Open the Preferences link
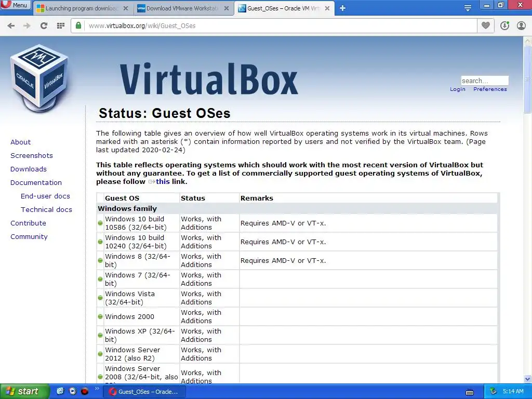The width and height of the screenshot is (532, 399). coord(490,89)
